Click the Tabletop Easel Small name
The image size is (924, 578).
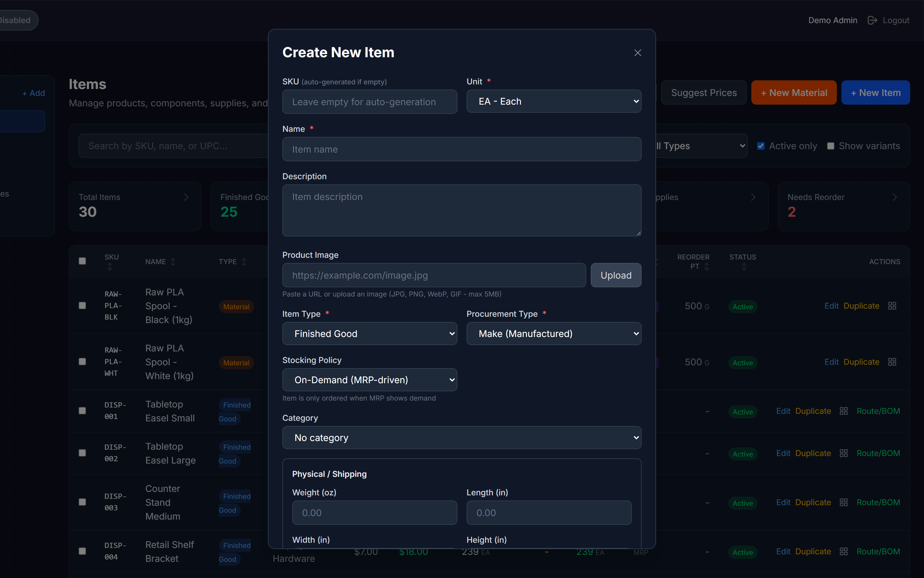[x=170, y=411]
